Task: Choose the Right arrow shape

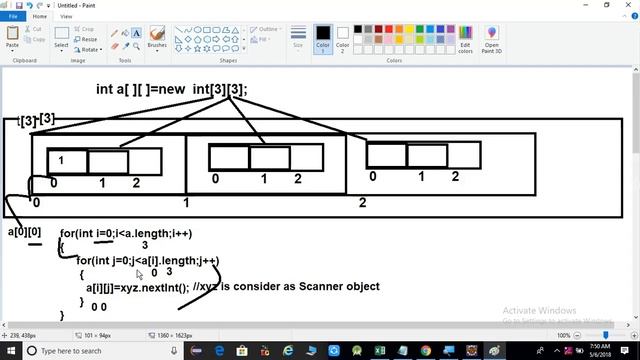Action: [x=216, y=39]
